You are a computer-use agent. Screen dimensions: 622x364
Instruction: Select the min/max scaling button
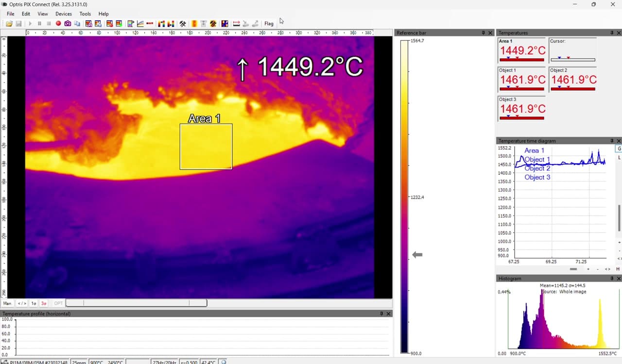click(22, 303)
